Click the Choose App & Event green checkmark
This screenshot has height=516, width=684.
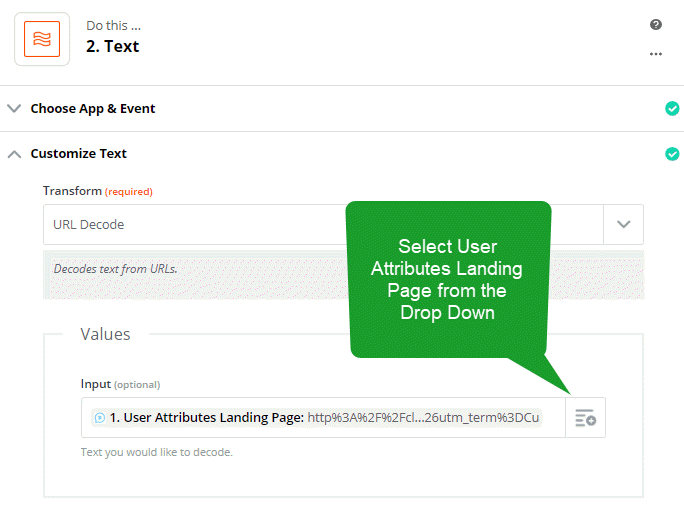pos(672,109)
